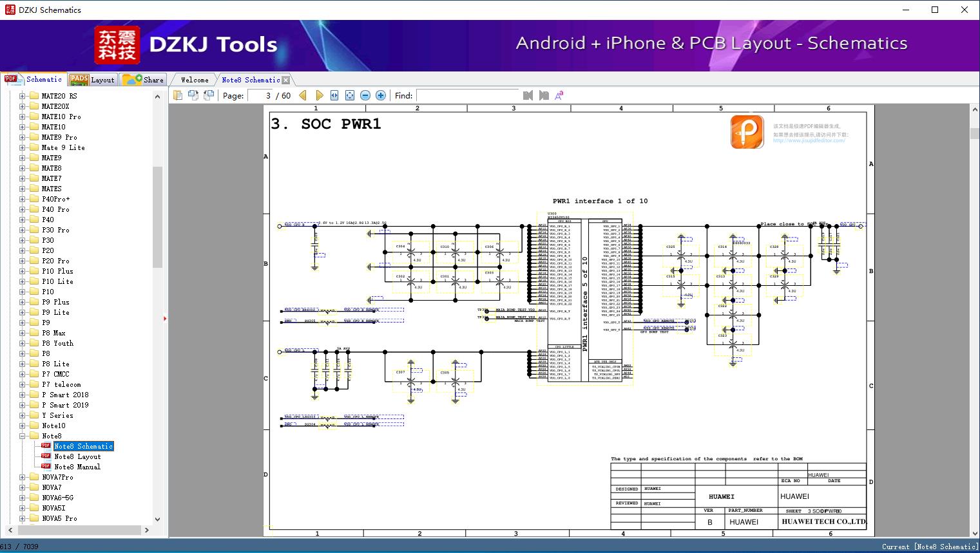Expand the NOVA7Pro folder
This screenshot has height=553, width=980.
(23, 477)
